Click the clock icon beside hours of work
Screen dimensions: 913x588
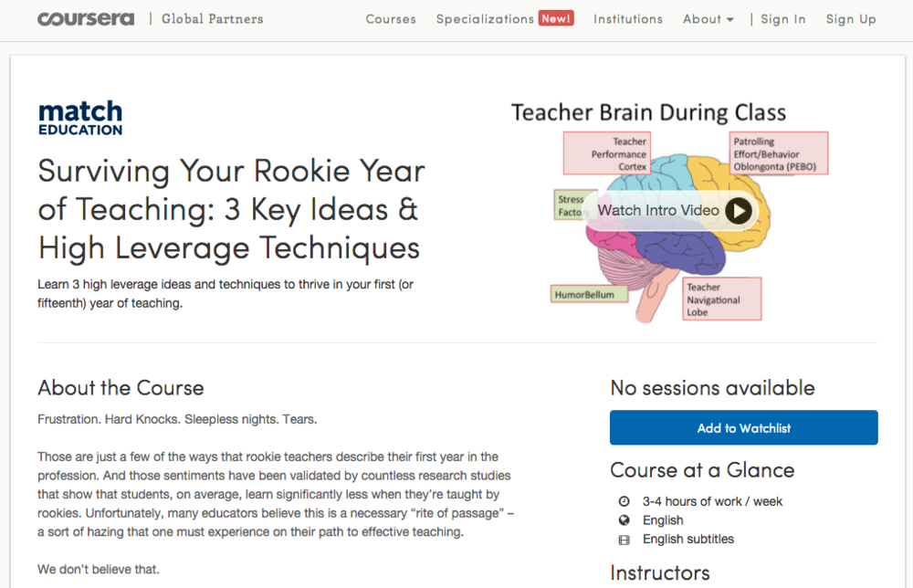(624, 501)
